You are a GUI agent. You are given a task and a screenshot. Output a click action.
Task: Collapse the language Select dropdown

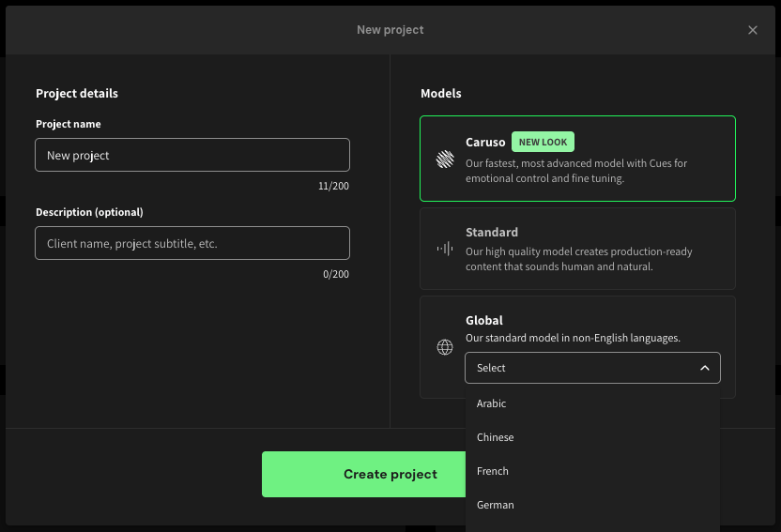pos(591,368)
